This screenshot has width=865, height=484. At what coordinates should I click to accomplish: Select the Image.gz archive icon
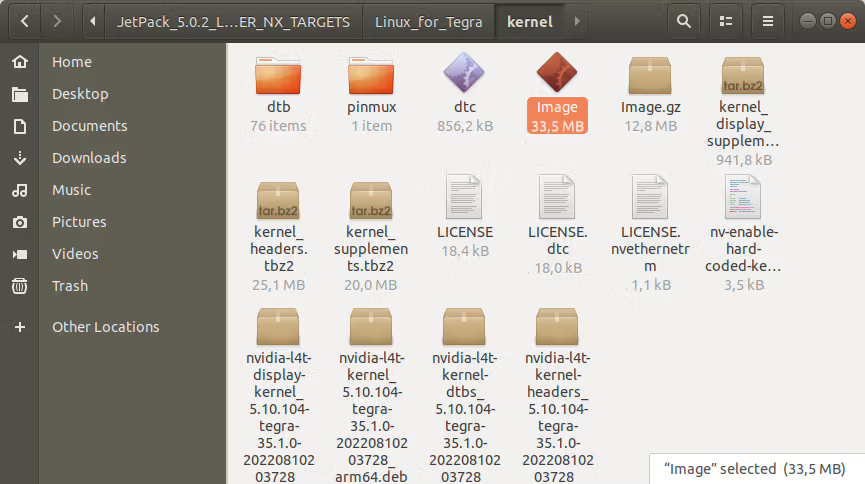pyautogui.click(x=650, y=76)
